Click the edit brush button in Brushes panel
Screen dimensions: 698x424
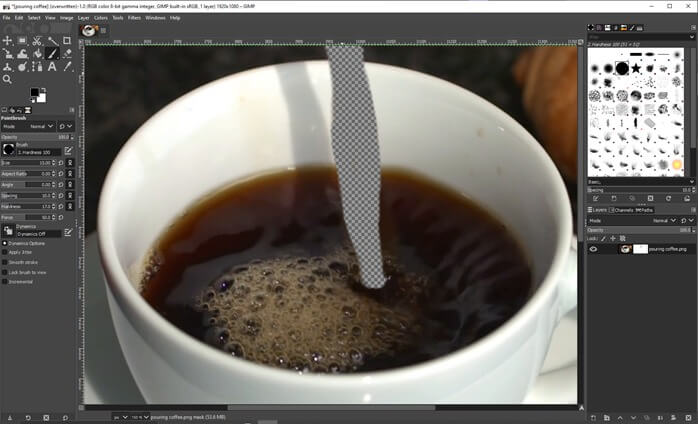click(x=596, y=198)
